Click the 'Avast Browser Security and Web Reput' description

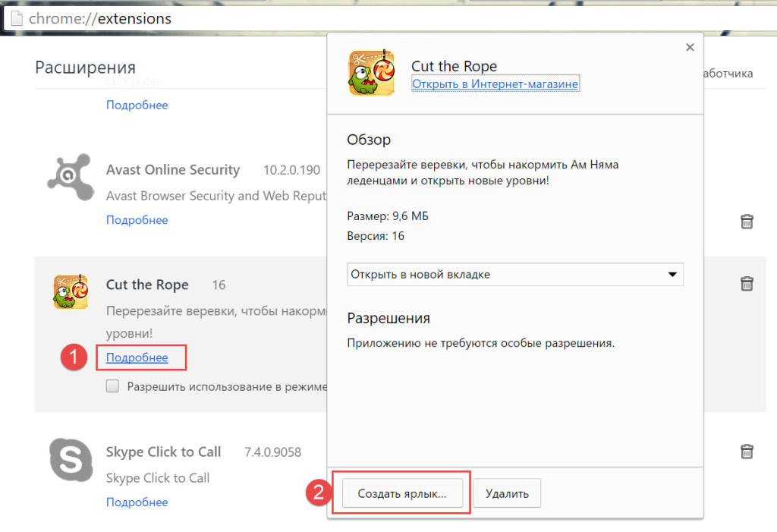216,197
